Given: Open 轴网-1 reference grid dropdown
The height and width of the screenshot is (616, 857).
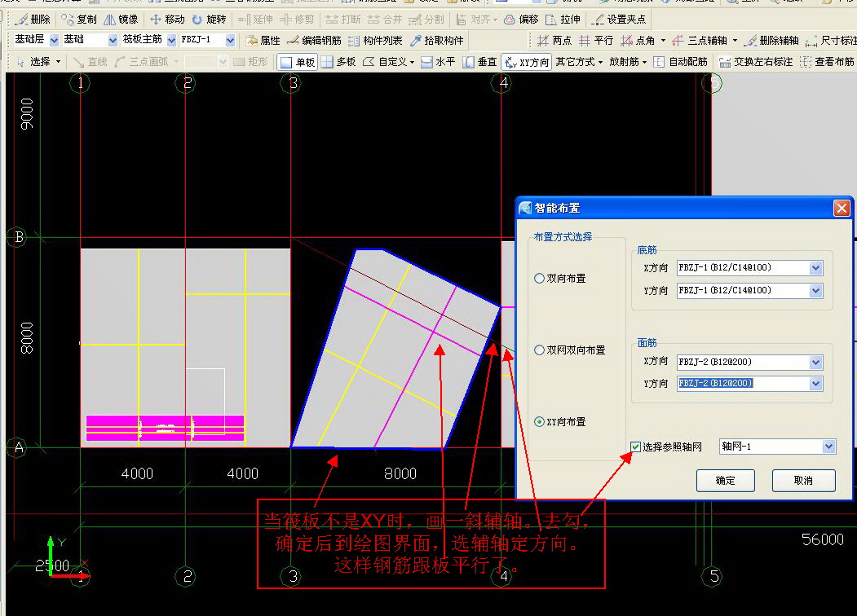Looking at the screenshot, I should click(828, 447).
